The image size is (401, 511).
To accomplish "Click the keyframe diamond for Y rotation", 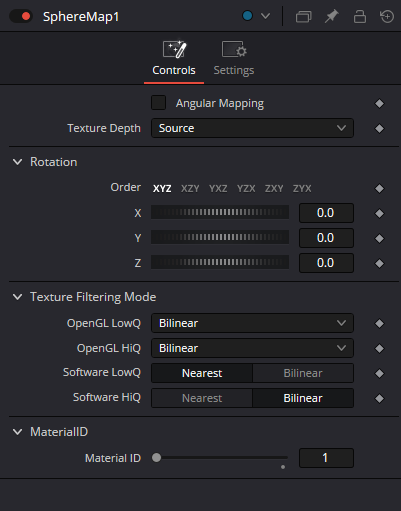I will 379,238.
